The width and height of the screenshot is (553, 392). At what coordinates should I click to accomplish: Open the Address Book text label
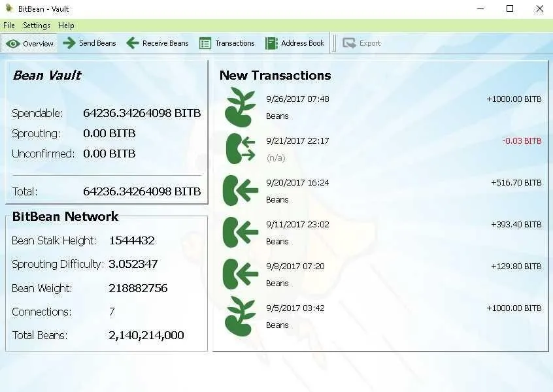pyautogui.click(x=303, y=43)
